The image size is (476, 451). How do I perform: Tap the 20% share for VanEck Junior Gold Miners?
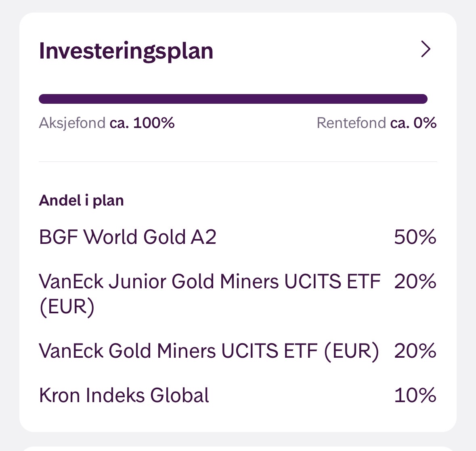415,281
